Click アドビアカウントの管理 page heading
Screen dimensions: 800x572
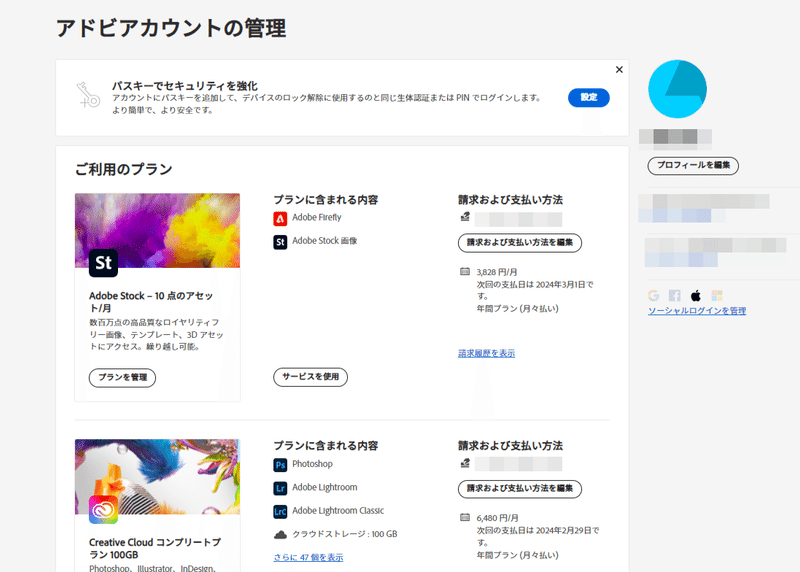tap(171, 28)
